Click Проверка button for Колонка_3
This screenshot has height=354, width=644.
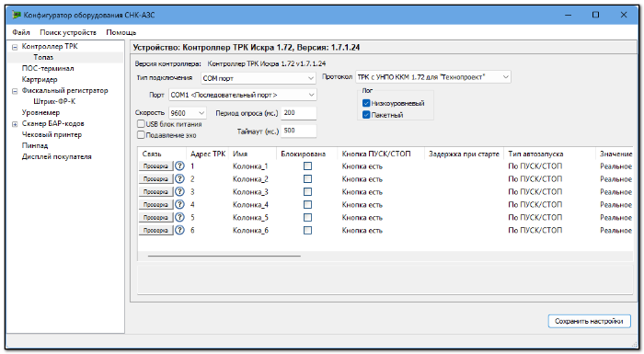click(x=155, y=191)
